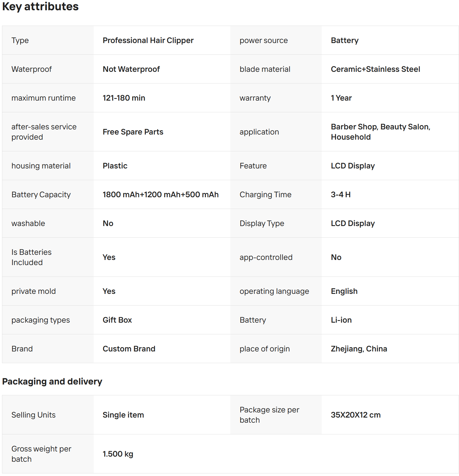
Task: Click the Gift Box packaging value
Action: (117, 320)
